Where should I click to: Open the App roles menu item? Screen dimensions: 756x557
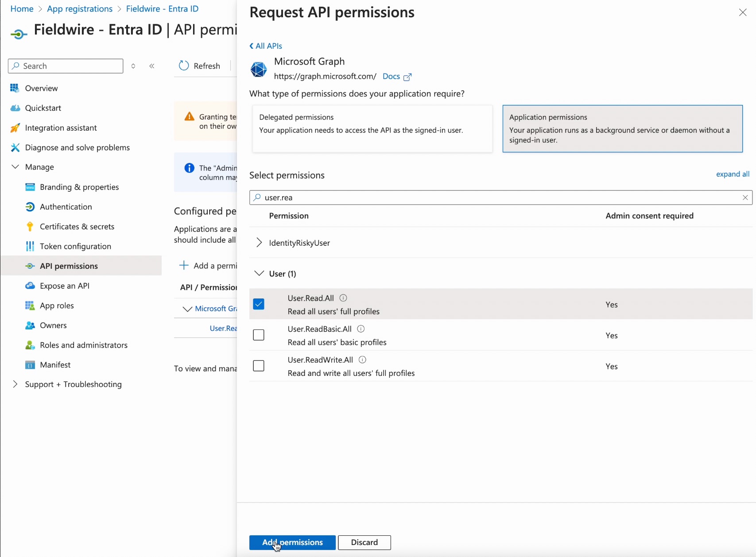coord(57,306)
